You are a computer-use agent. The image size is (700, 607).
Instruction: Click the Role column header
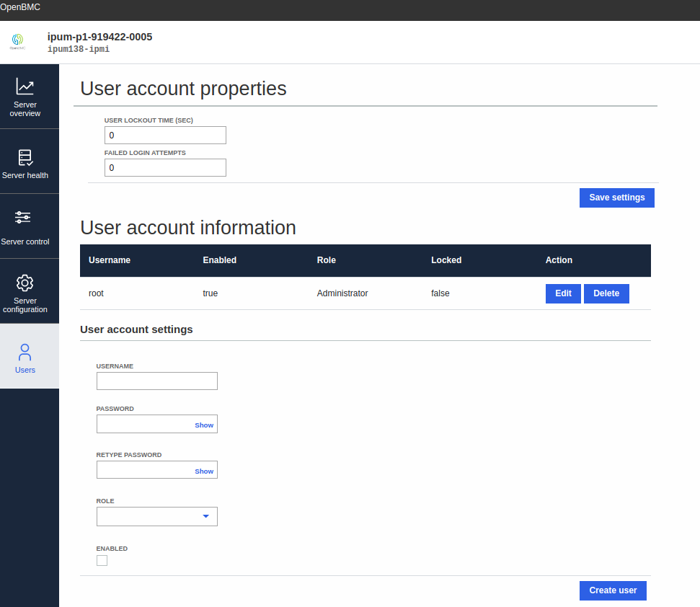[x=327, y=260]
